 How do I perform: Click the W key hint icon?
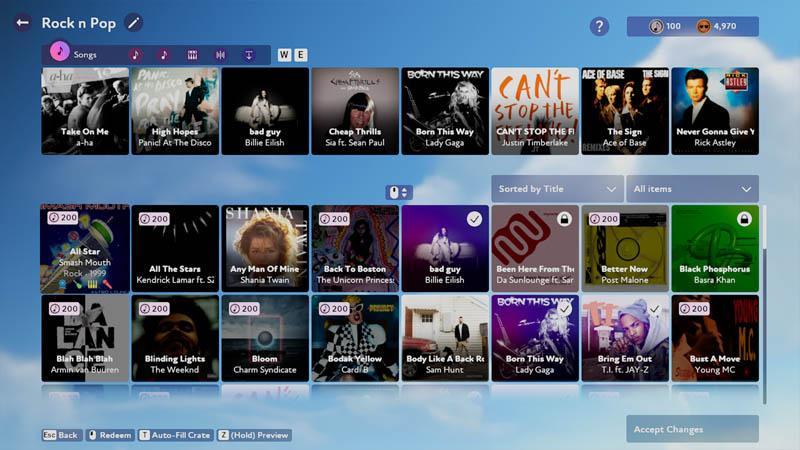click(284, 55)
